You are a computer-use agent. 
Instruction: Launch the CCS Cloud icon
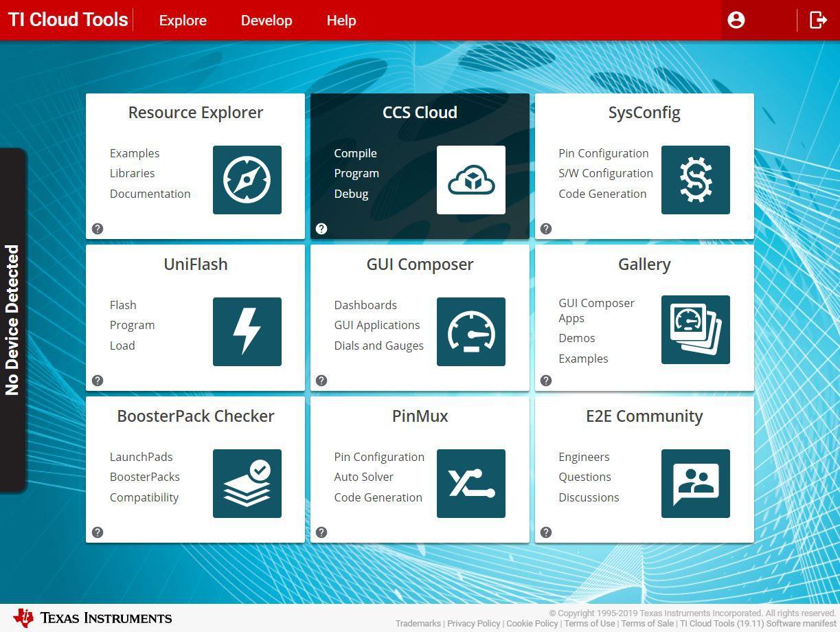(471, 180)
